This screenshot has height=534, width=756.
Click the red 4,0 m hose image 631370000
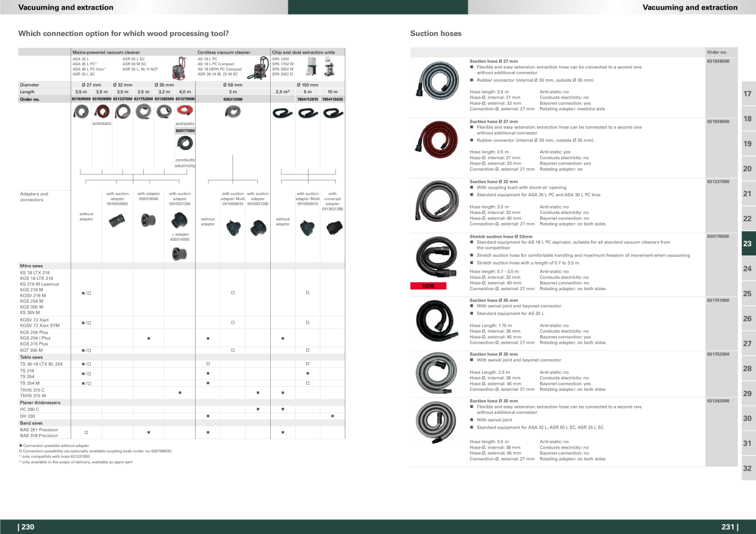click(185, 111)
